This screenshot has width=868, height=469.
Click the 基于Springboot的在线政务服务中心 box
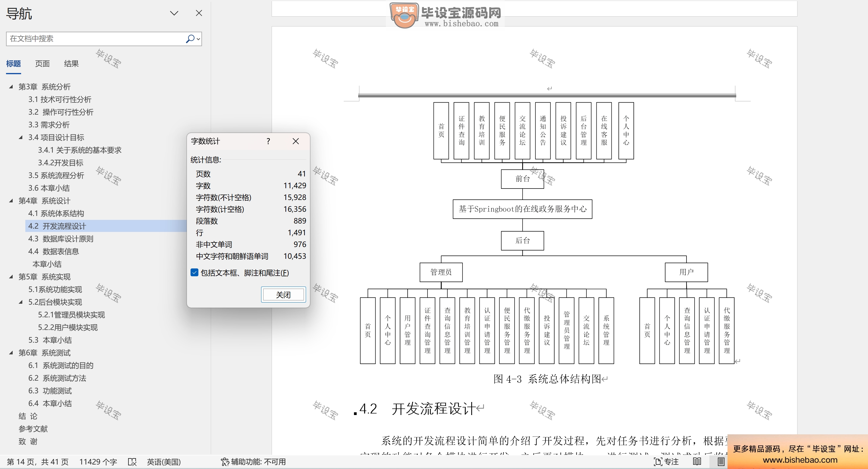pyautogui.click(x=522, y=209)
